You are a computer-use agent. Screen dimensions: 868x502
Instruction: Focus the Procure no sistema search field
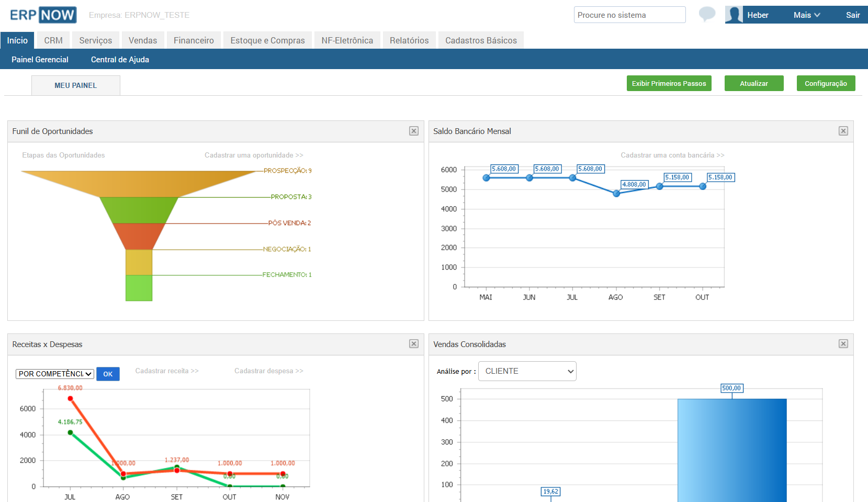click(x=629, y=15)
